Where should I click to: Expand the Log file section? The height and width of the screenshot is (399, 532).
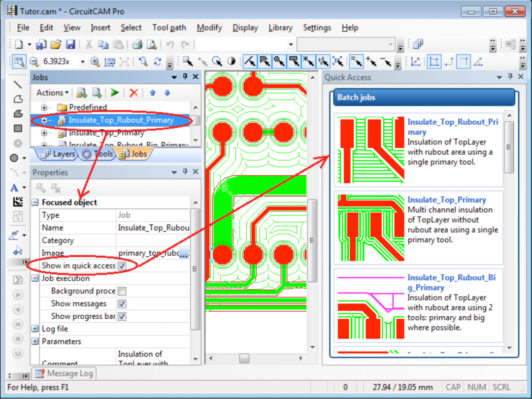tap(35, 329)
